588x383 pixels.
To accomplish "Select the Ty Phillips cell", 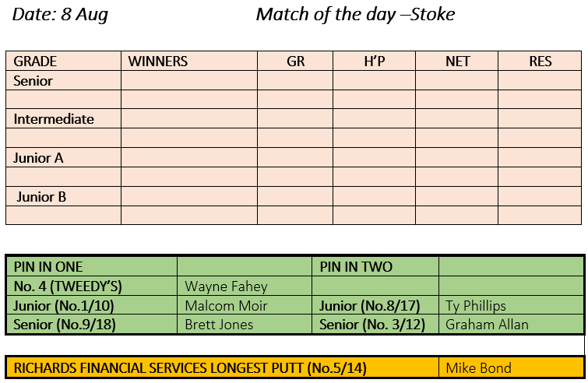I will 512,305.
